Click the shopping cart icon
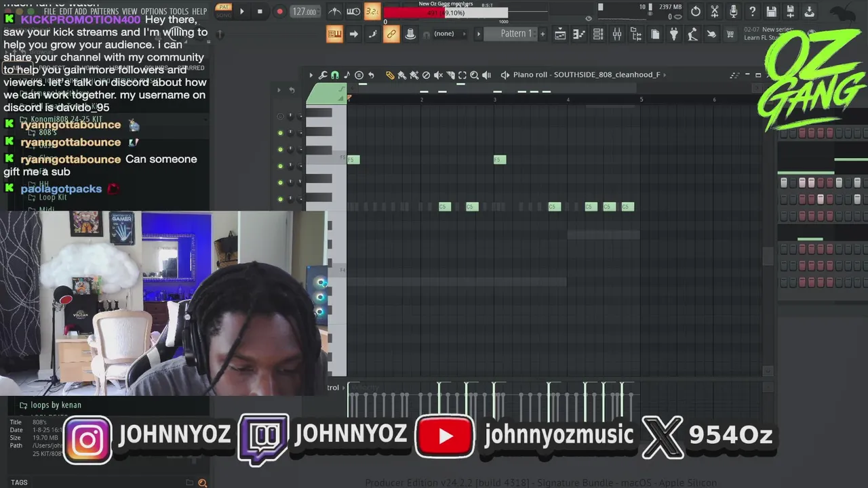This screenshot has height=488, width=868. click(x=730, y=35)
